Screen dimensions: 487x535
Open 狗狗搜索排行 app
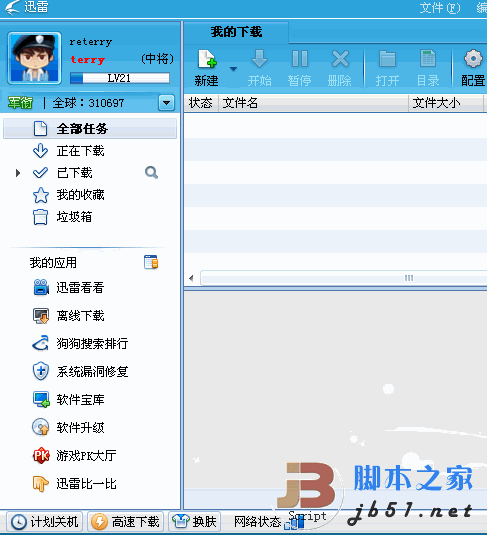click(x=92, y=344)
